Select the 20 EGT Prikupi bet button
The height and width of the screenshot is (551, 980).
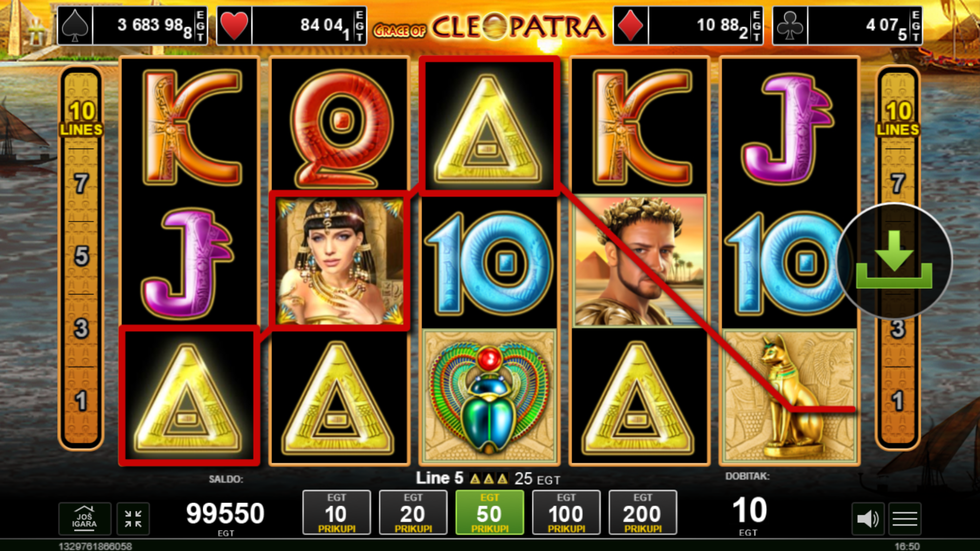point(413,513)
